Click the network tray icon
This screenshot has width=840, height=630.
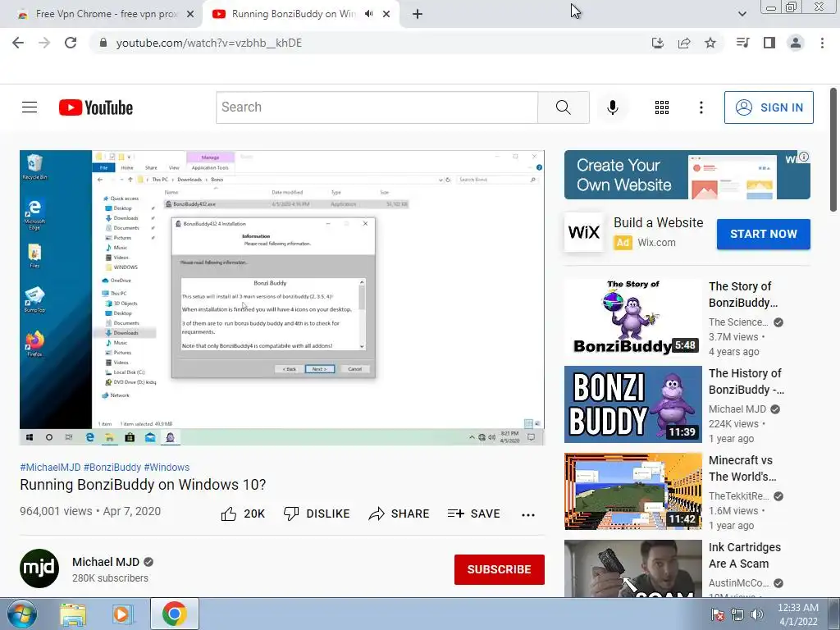pos(737,614)
